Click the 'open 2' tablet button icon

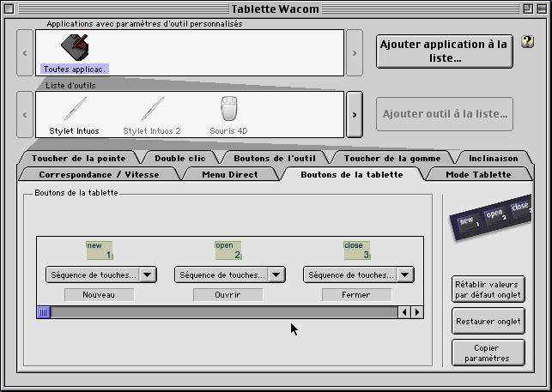coord(228,250)
